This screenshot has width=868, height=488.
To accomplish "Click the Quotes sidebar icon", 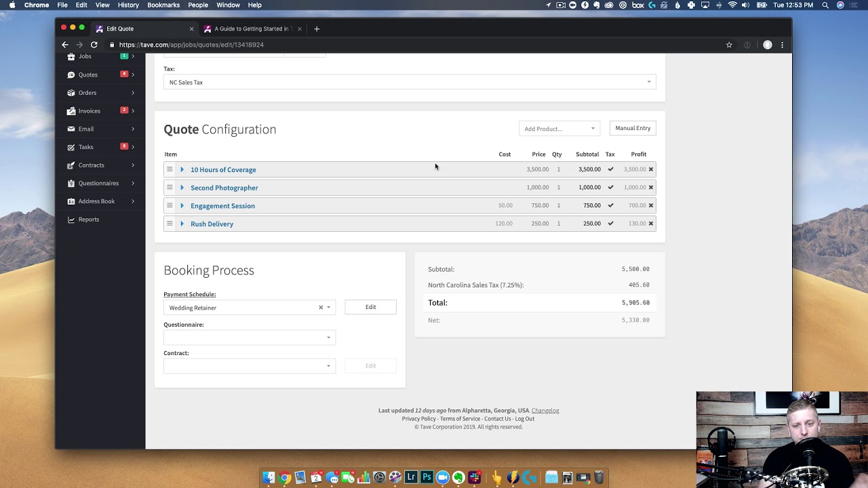I will pyautogui.click(x=71, y=75).
